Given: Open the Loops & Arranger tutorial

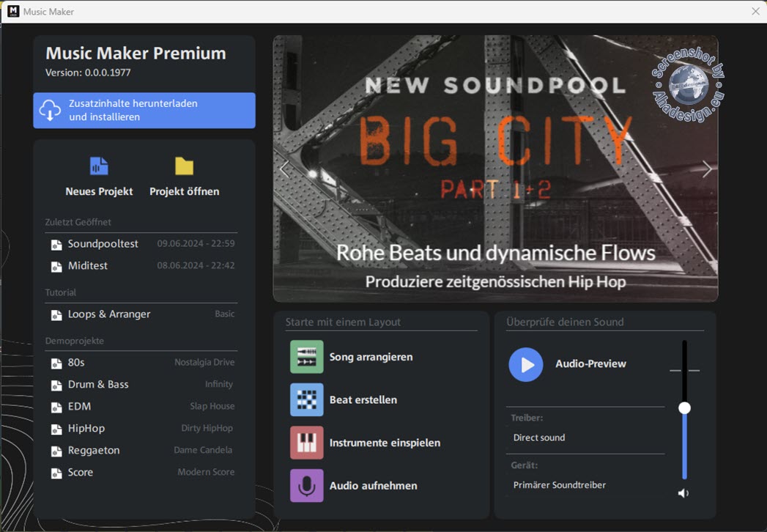Looking at the screenshot, I should pos(143,314).
